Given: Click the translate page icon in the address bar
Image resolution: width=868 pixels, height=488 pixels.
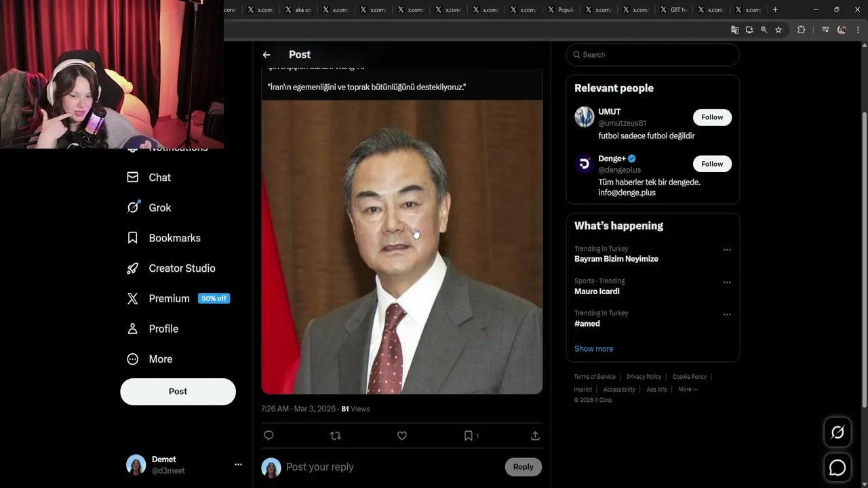Looking at the screenshot, I should [x=734, y=30].
